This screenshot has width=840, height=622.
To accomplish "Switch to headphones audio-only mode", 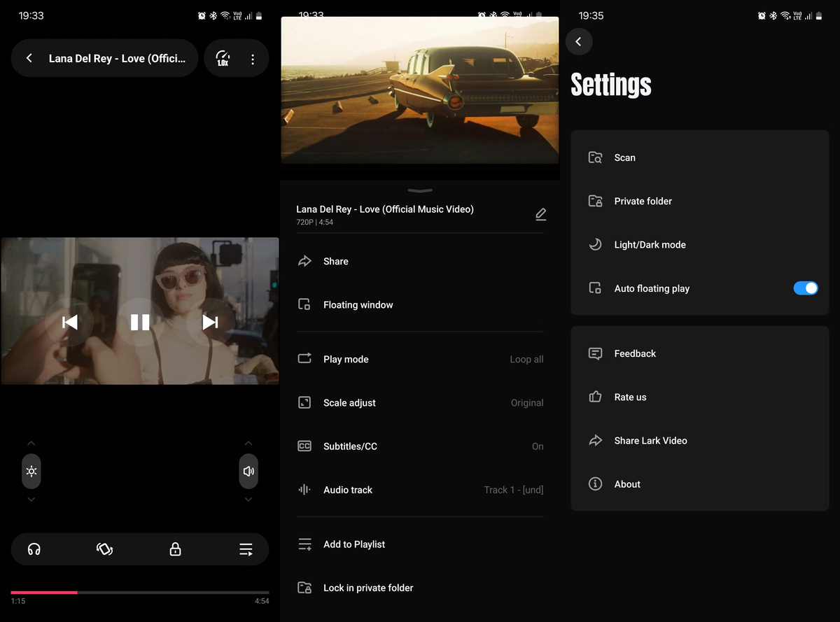I will click(x=34, y=549).
